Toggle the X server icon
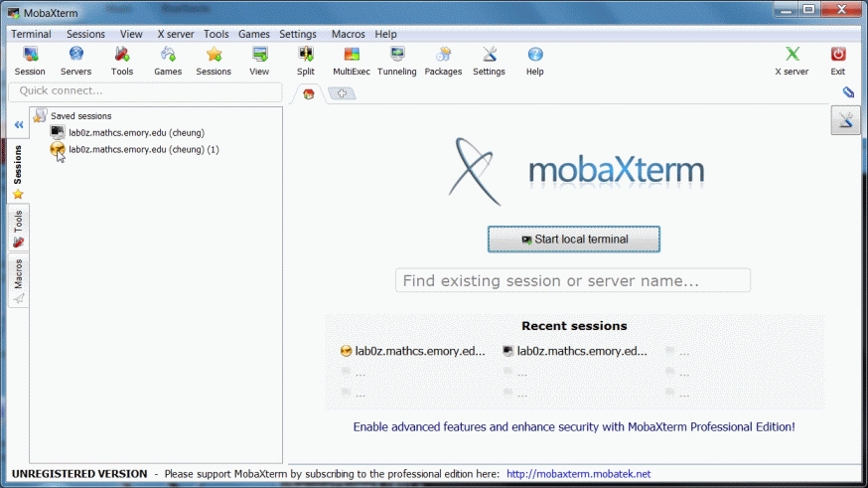868x488 pixels. point(792,61)
